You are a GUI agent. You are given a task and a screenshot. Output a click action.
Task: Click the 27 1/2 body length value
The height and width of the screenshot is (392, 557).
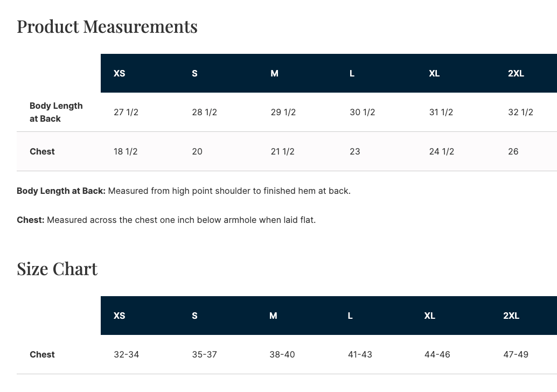coord(126,112)
